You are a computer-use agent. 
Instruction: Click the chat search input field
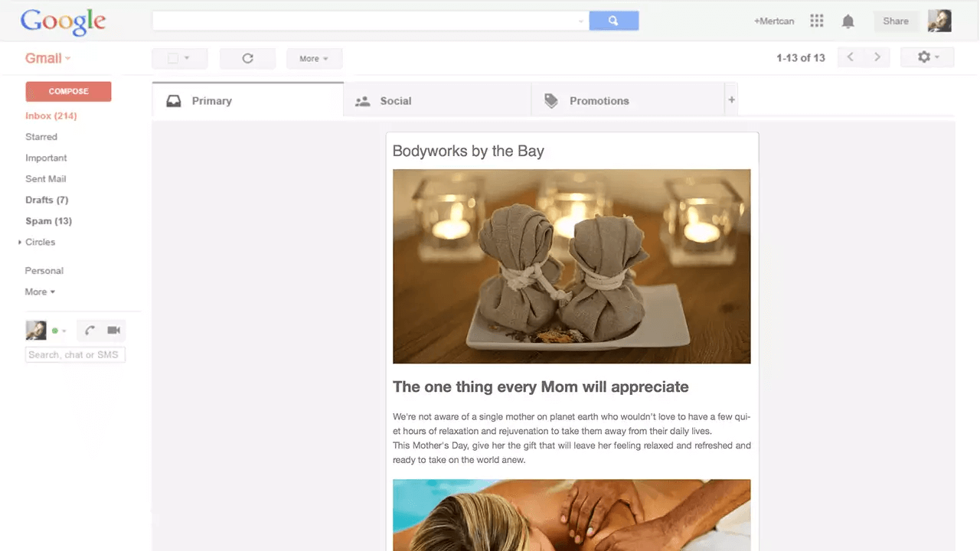tap(75, 355)
